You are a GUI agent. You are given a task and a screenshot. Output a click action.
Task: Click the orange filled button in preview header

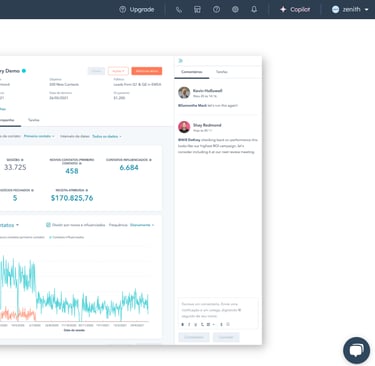(x=147, y=71)
